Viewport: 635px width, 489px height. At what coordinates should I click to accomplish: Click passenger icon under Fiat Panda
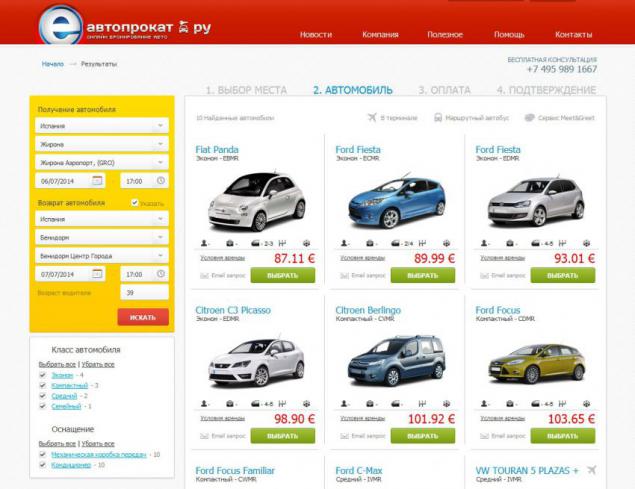[x=204, y=243]
